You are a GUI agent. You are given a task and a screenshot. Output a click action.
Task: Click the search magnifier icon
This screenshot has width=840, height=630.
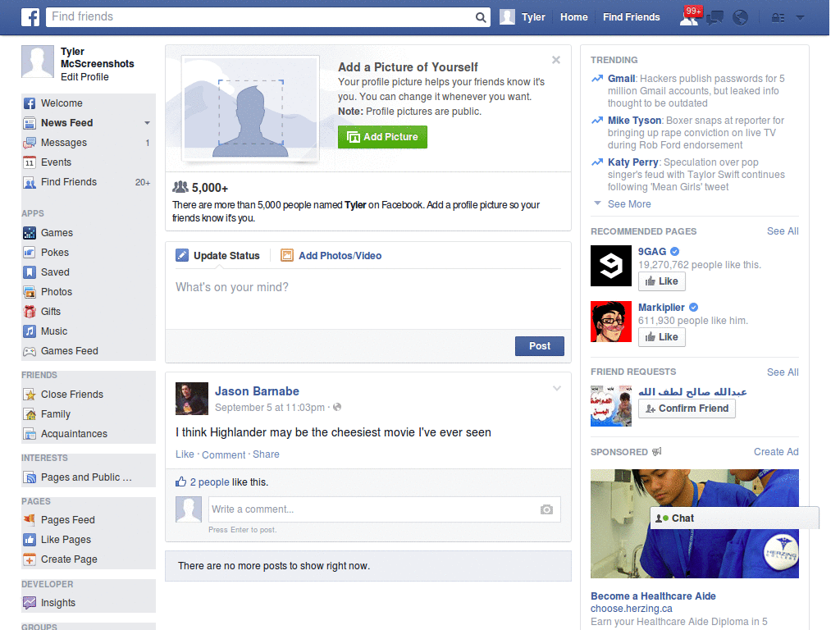point(481,17)
